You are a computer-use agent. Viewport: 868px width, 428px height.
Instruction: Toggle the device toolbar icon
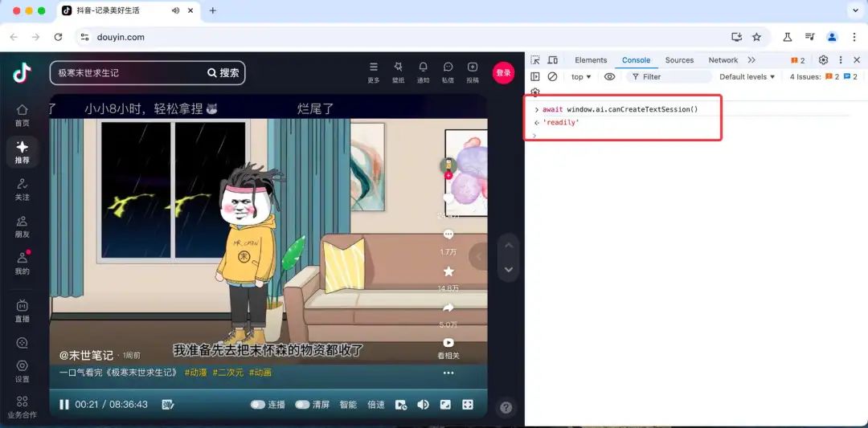tap(552, 60)
